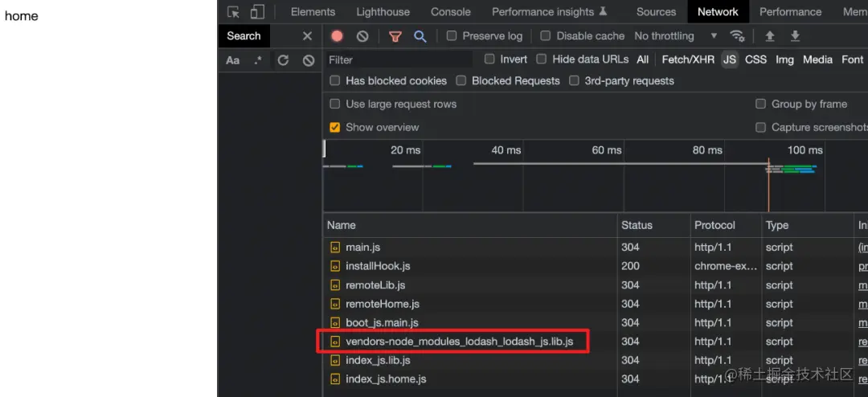Toggle match case Aa in search

232,60
